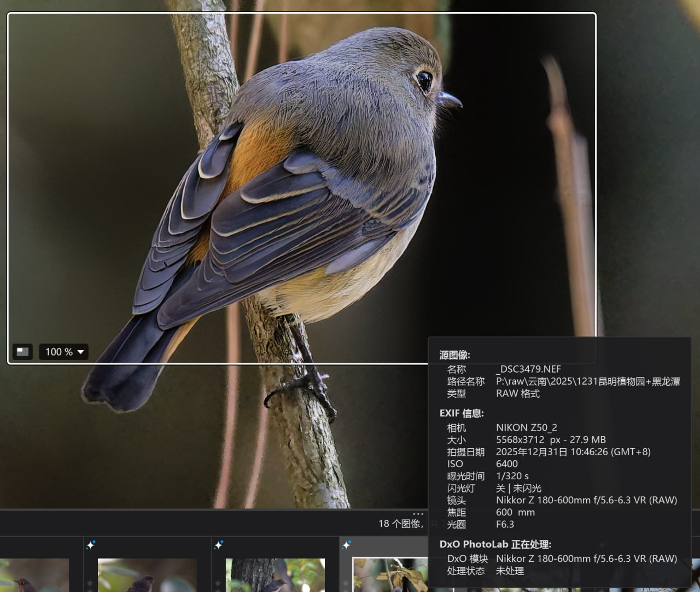This screenshot has width=700, height=592.
Task: Click the file name _DSC3479.NEF
Action: click(x=528, y=369)
